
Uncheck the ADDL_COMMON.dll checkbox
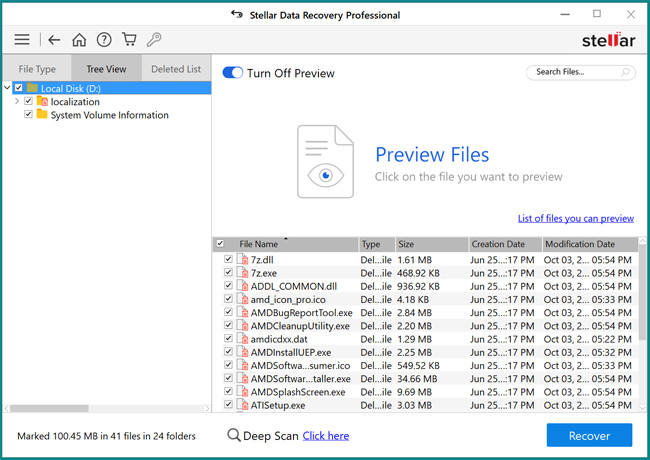coord(229,286)
